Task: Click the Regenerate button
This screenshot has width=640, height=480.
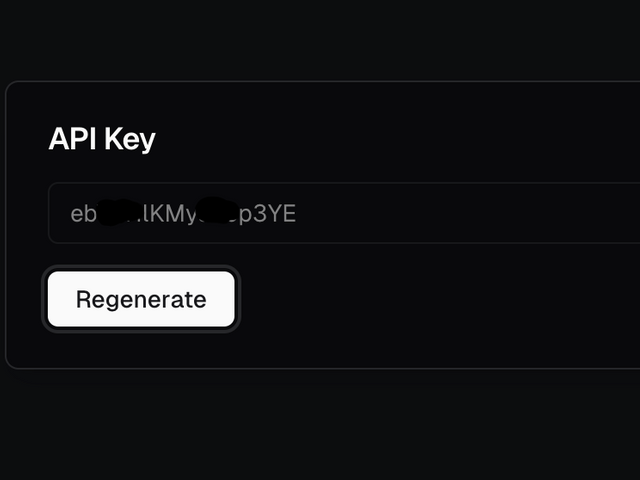Action: point(141,299)
